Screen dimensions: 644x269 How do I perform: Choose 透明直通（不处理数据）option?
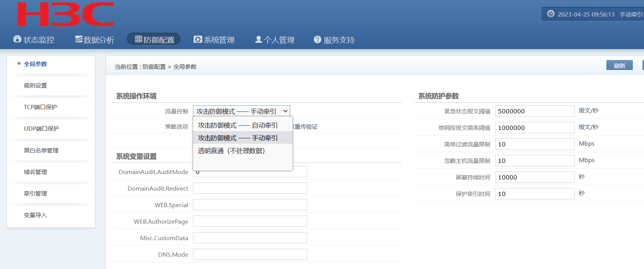(243, 151)
